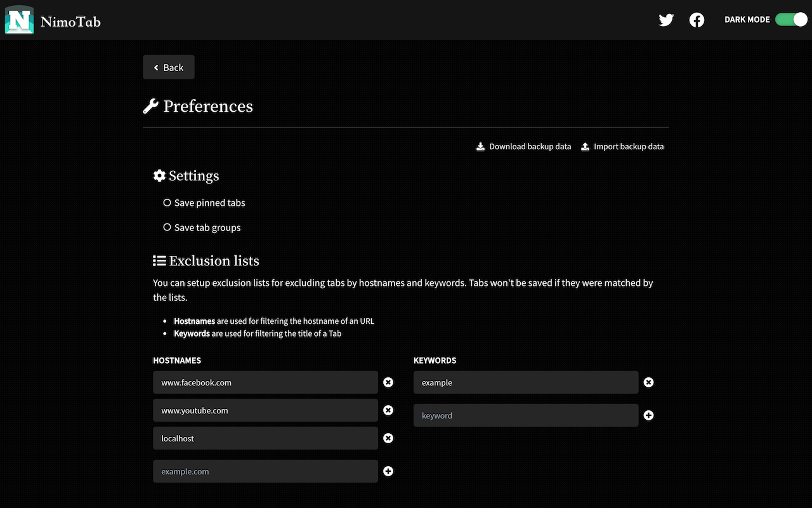Edit the 'example' keyword field
Image resolution: width=812 pixels, height=508 pixels.
(525, 382)
